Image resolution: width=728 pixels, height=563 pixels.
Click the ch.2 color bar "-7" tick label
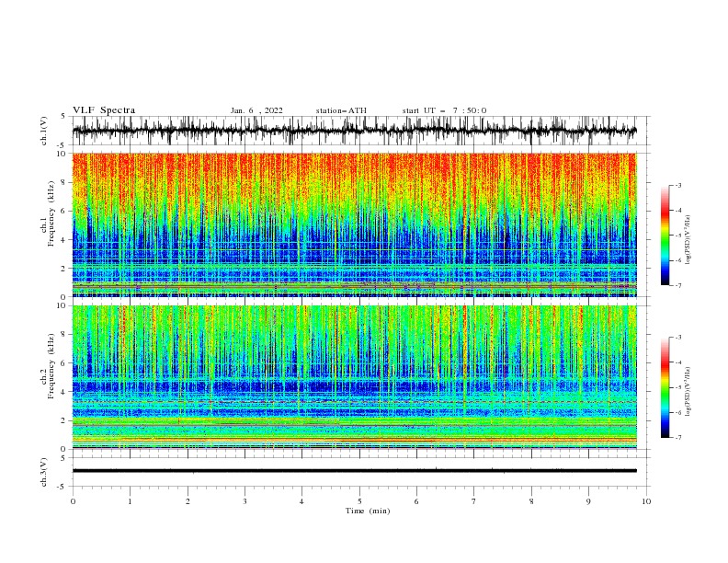click(x=678, y=438)
